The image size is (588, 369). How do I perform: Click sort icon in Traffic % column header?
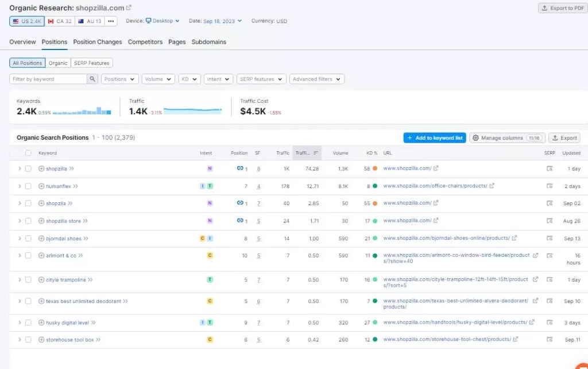pos(316,153)
